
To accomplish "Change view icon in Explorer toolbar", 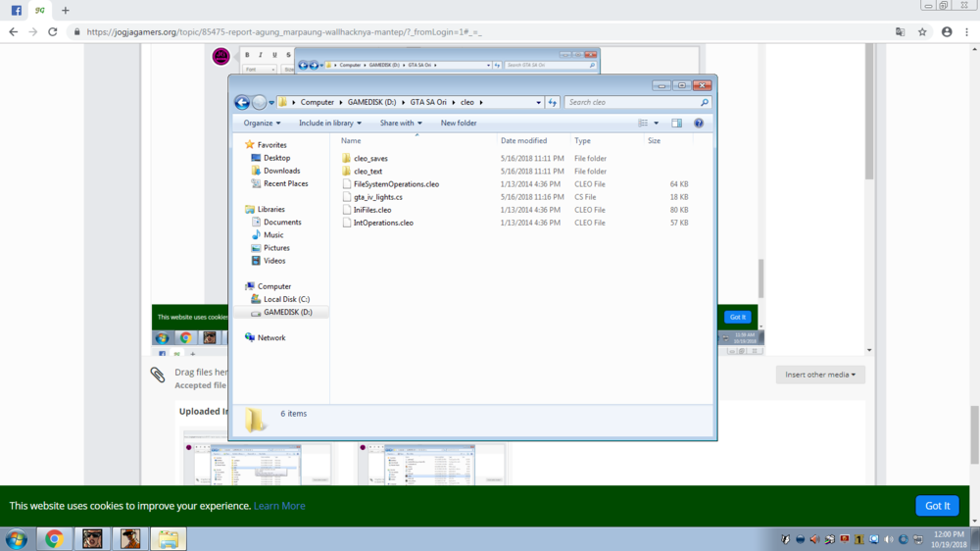I will click(643, 124).
